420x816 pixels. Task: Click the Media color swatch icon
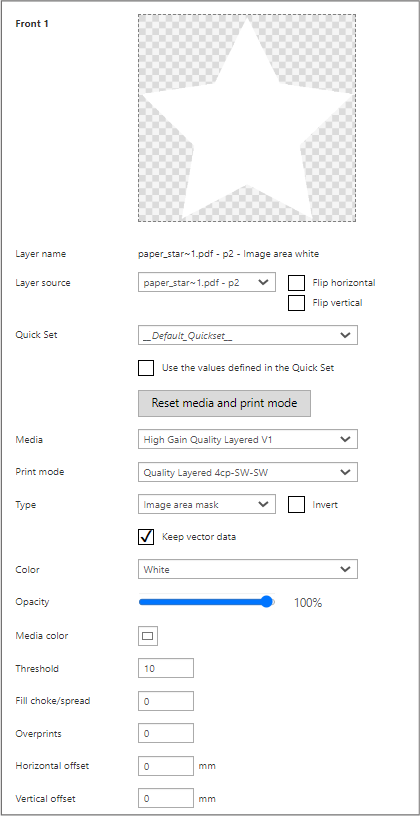(x=148, y=635)
